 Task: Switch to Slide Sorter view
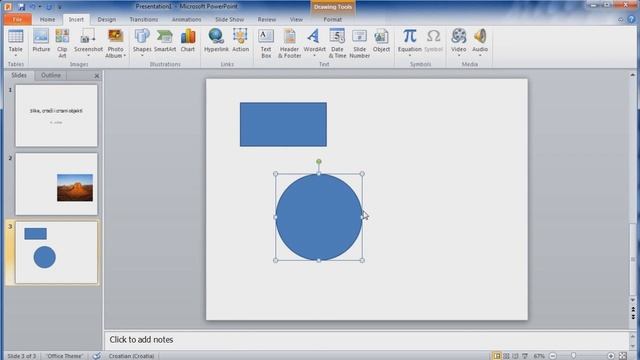point(506,356)
